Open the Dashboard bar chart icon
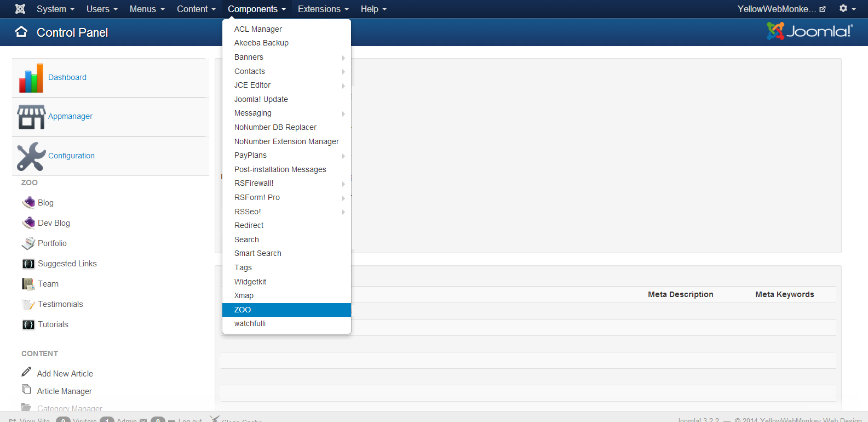Image resolution: width=868 pixels, height=422 pixels. [x=31, y=78]
